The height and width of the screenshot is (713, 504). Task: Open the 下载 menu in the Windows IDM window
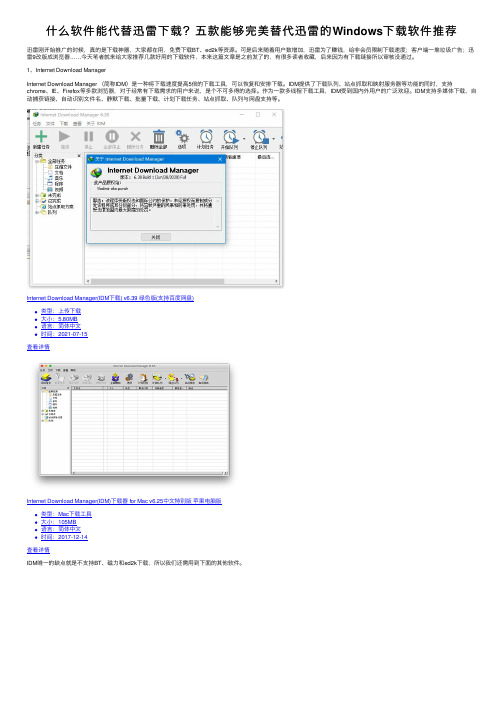pyautogui.click(x=64, y=124)
